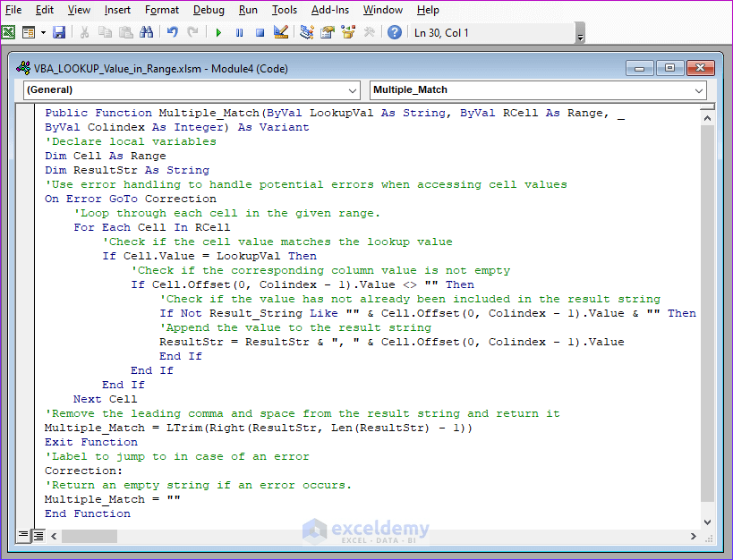Click the Save icon on the toolbar
The width and height of the screenshot is (733, 560).
click(x=59, y=31)
